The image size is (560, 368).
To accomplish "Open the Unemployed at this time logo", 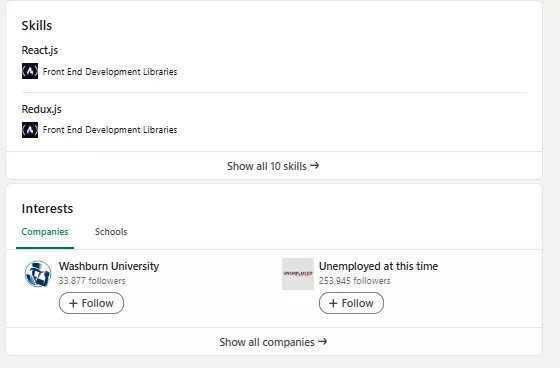I will [298, 274].
